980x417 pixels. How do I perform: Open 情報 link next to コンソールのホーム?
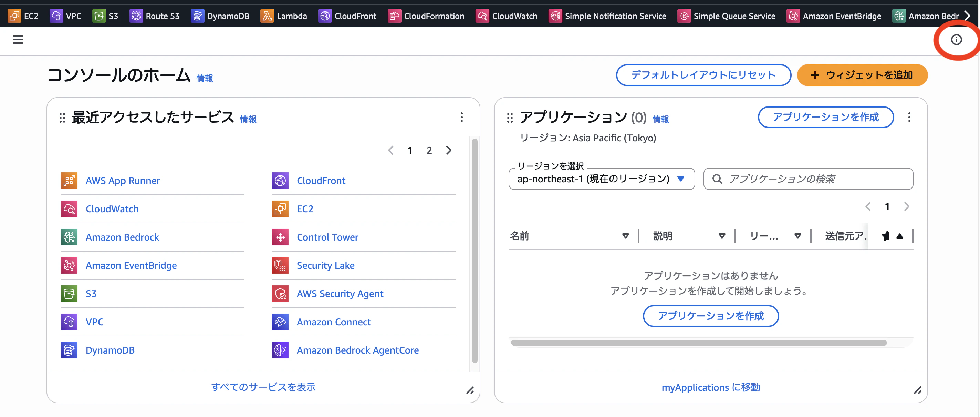(205, 78)
